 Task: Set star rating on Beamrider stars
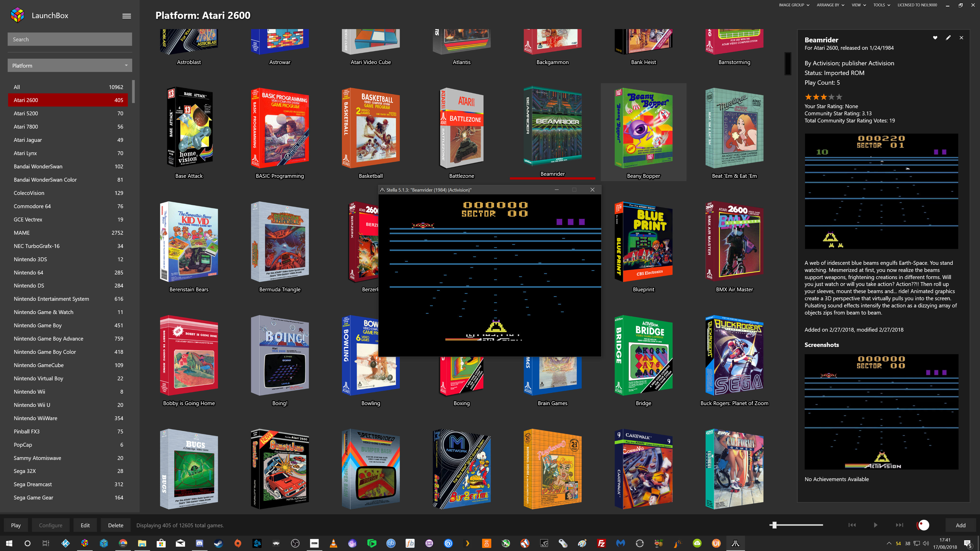(x=824, y=97)
